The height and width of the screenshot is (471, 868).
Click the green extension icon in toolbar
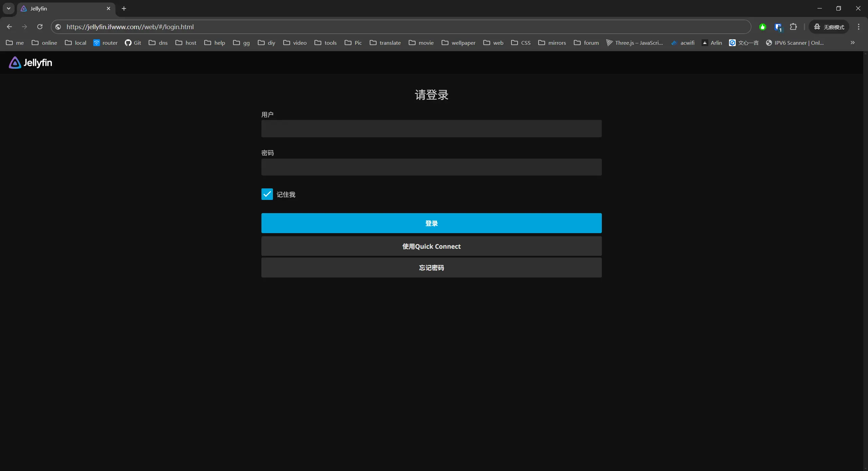(763, 27)
